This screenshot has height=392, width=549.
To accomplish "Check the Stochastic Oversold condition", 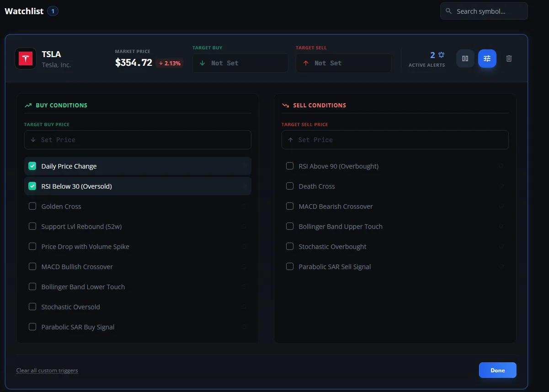I will pyautogui.click(x=32, y=307).
